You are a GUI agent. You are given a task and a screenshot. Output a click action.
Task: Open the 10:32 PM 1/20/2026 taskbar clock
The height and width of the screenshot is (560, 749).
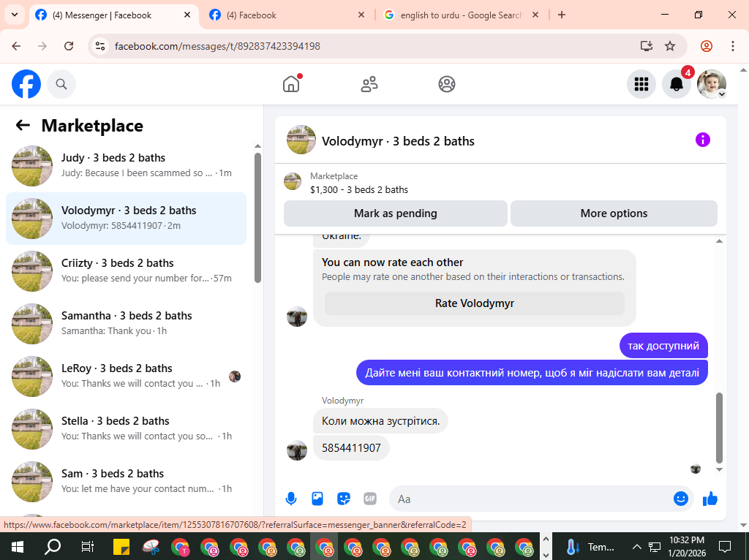point(686,547)
